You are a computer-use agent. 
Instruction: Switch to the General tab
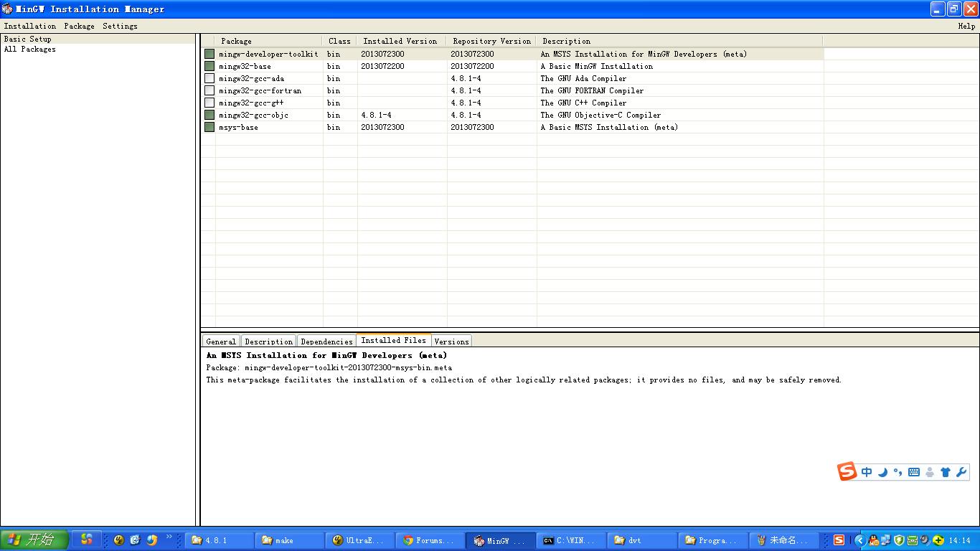pos(221,342)
